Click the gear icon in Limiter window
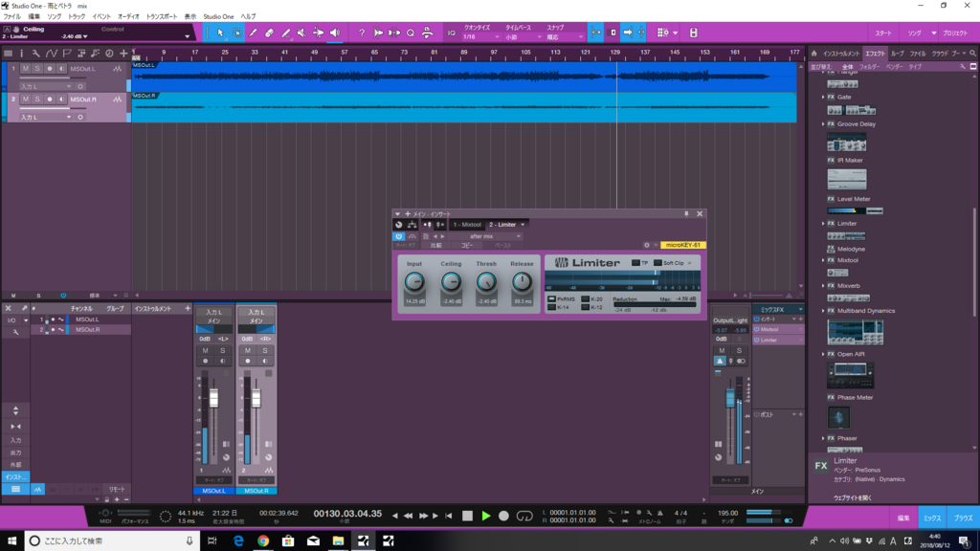Viewport: 980px width, 551px height. (647, 245)
